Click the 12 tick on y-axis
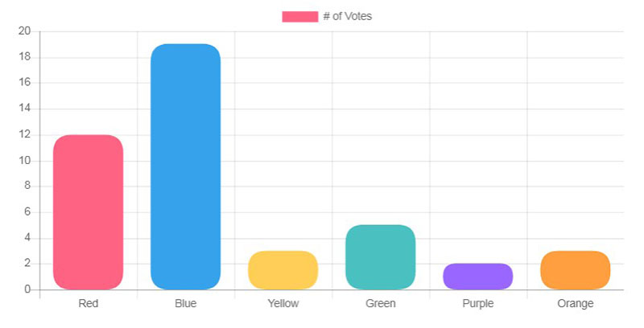 click(x=25, y=134)
